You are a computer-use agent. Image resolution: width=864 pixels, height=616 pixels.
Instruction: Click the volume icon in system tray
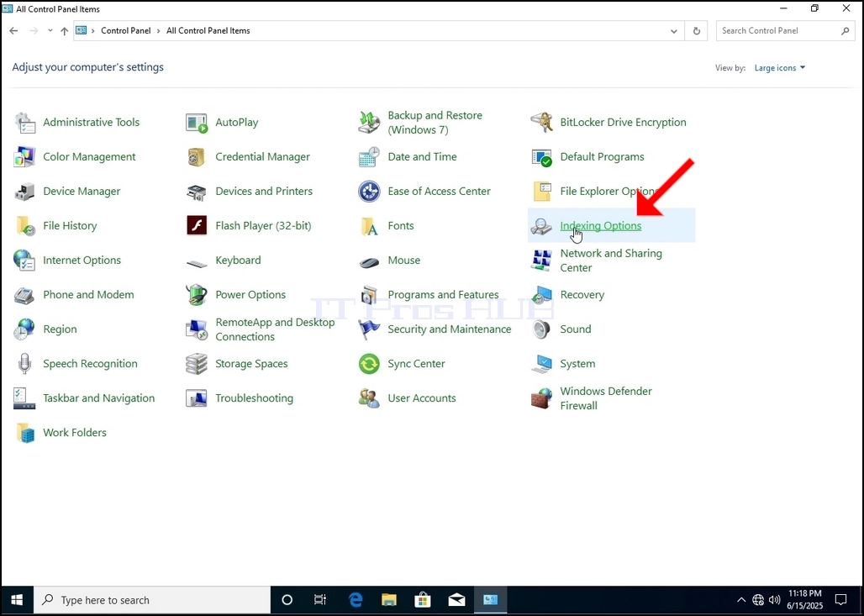pos(775,600)
